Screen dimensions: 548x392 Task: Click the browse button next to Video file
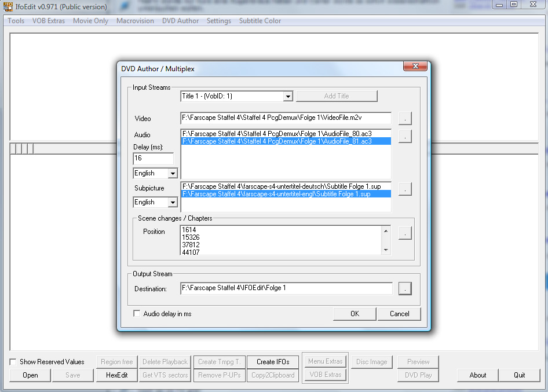(x=405, y=118)
